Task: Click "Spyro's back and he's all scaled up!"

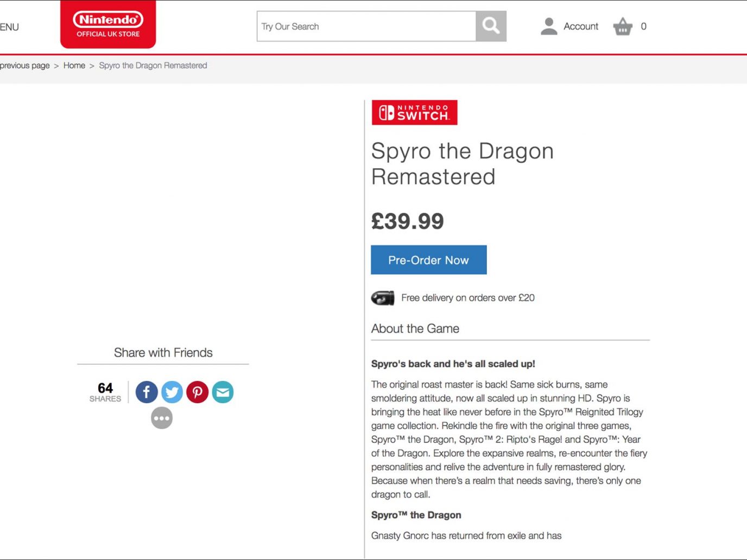Action: (453, 364)
